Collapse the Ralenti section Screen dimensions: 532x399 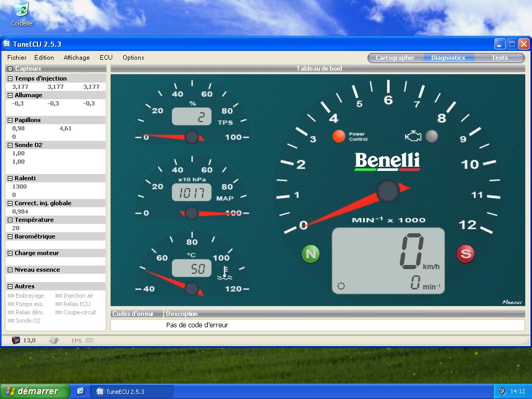point(10,179)
